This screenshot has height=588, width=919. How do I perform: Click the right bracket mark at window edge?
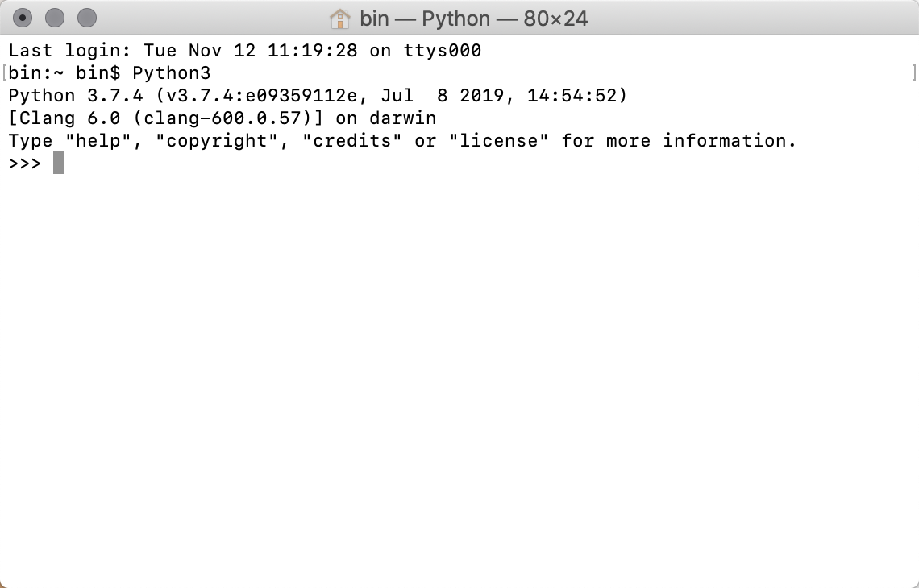[x=913, y=72]
